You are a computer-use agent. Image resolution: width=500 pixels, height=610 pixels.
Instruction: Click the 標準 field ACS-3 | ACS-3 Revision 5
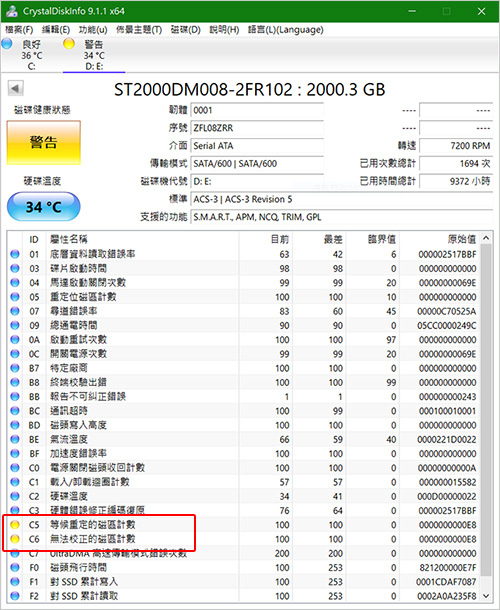[342, 199]
